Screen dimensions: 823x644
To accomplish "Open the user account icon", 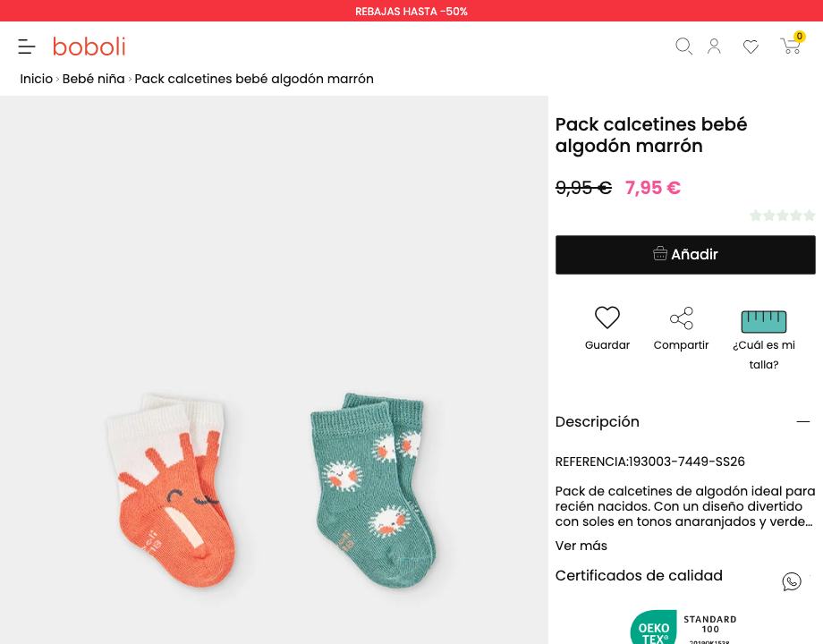I will point(714,47).
